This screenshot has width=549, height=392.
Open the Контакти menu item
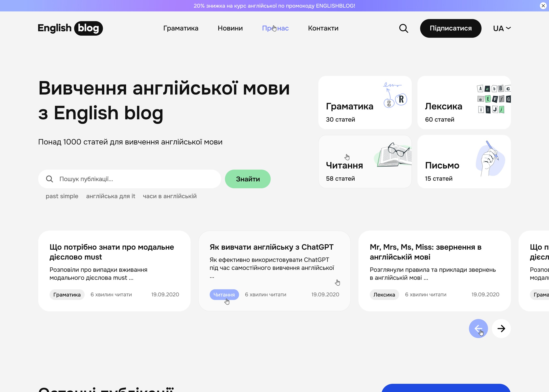coord(323,28)
